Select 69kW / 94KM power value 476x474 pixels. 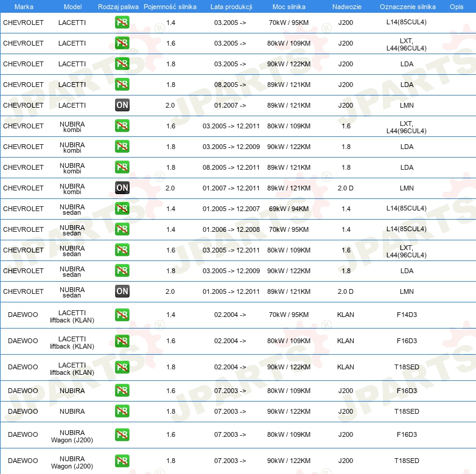pyautogui.click(x=289, y=209)
